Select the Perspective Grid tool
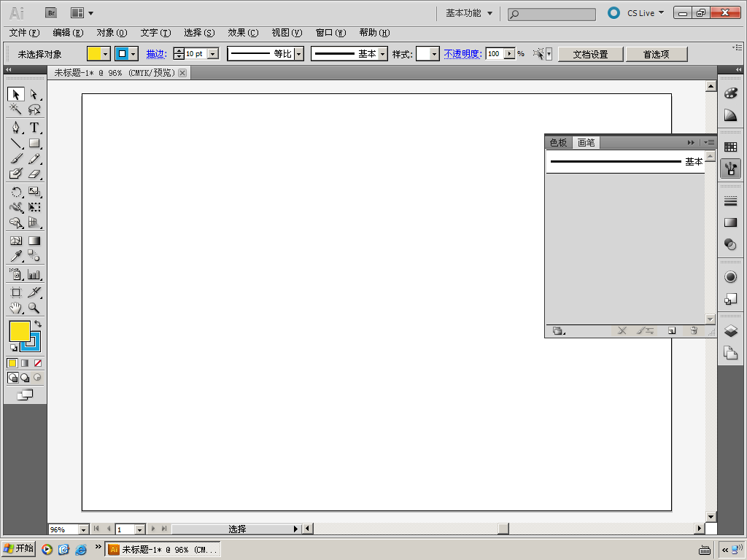This screenshot has height=560, width=747. pos(34,222)
